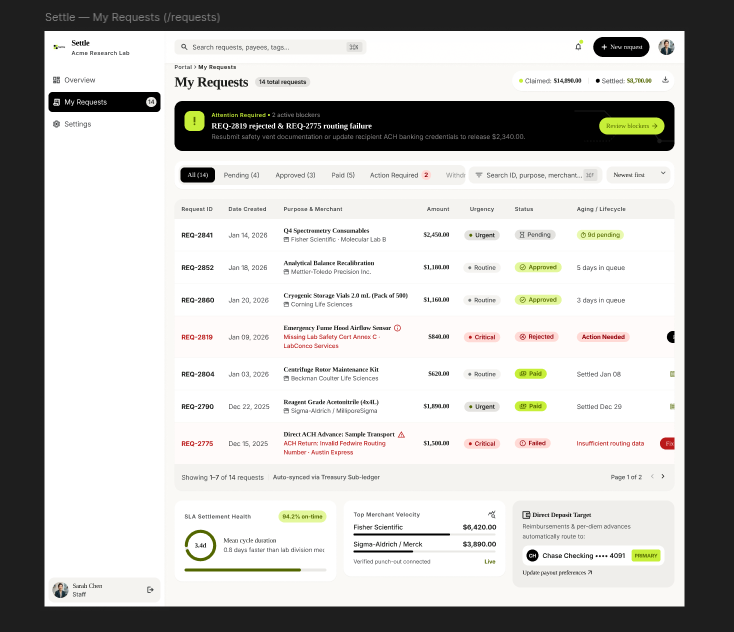Click REQ-2819 request ID
Viewport: 734px width, 632px height.
[197, 337]
